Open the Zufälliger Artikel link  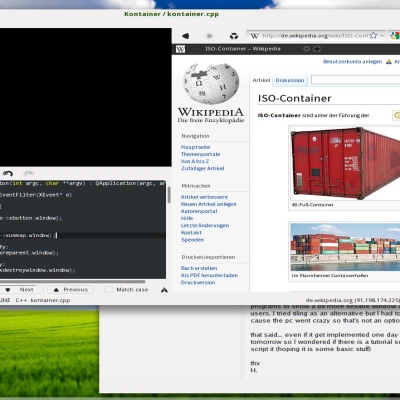click(203, 168)
